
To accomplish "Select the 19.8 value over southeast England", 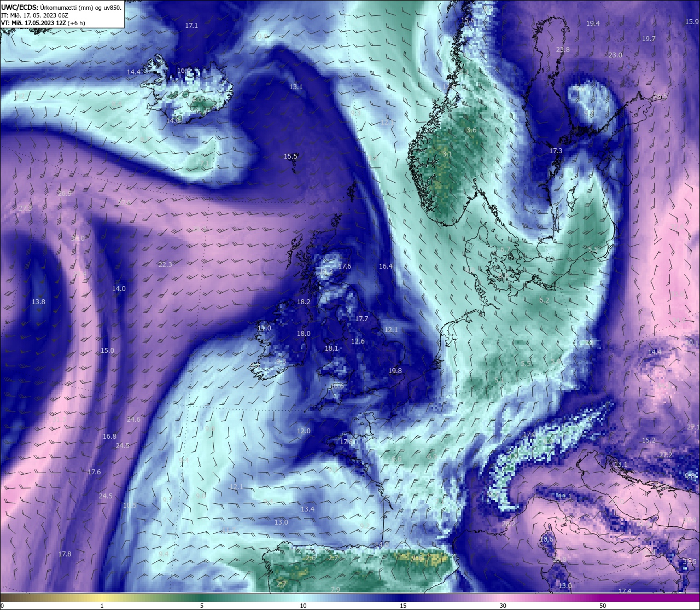I will [395, 371].
